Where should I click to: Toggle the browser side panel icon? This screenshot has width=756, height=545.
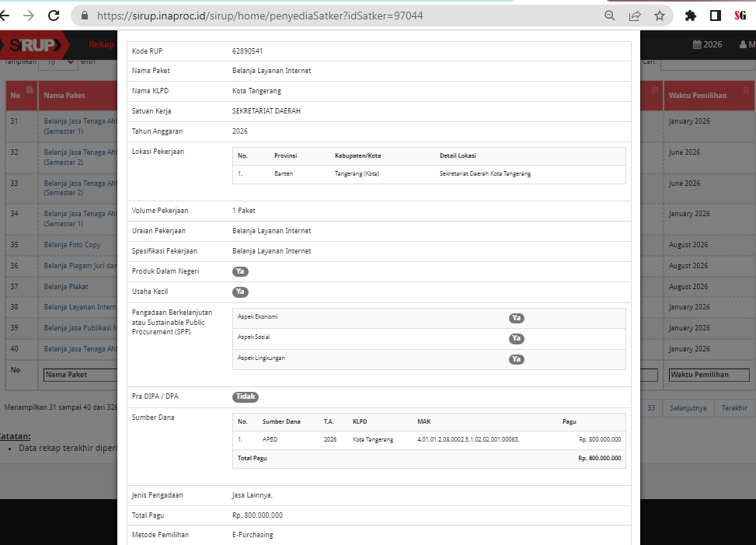(x=716, y=16)
